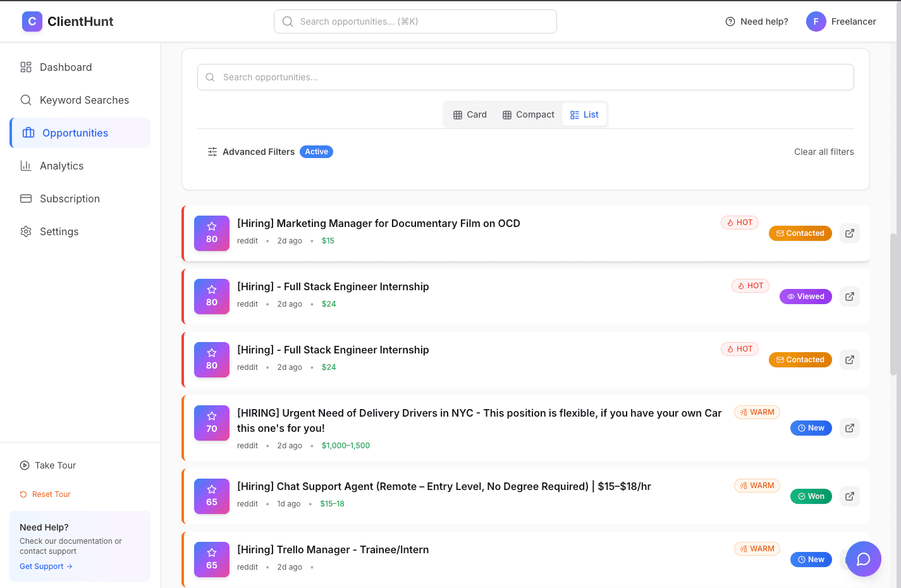This screenshot has height=588, width=901.
Task: Click the Freelancer avatar icon
Action: 816,21
